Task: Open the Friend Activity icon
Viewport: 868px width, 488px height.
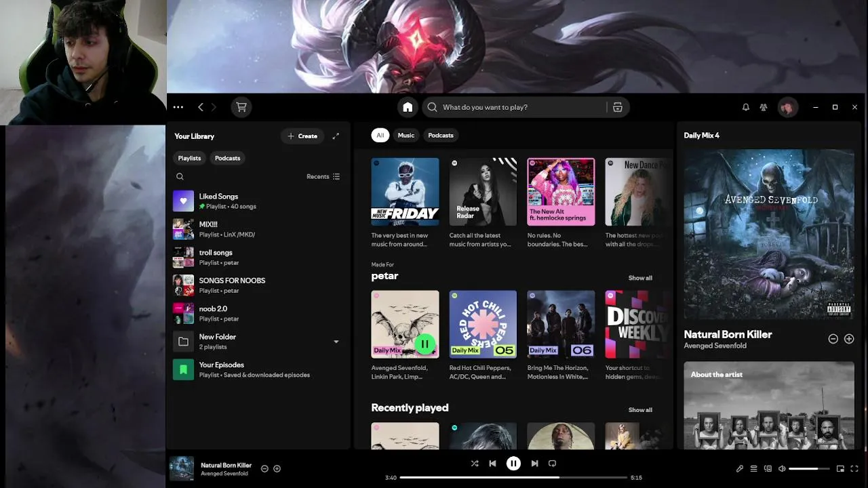Action: (764, 107)
